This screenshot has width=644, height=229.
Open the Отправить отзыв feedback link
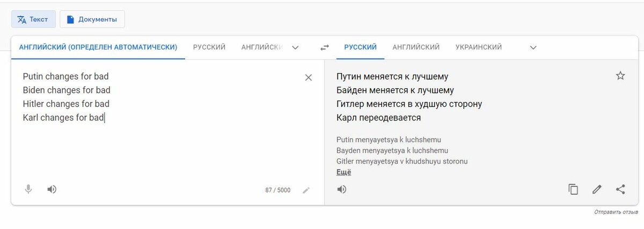[x=616, y=213]
